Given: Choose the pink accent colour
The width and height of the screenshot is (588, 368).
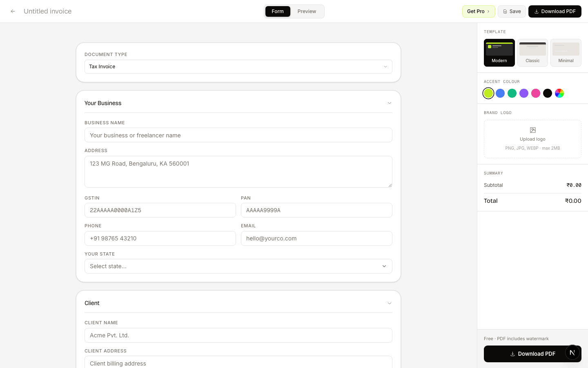Looking at the screenshot, I should (536, 93).
